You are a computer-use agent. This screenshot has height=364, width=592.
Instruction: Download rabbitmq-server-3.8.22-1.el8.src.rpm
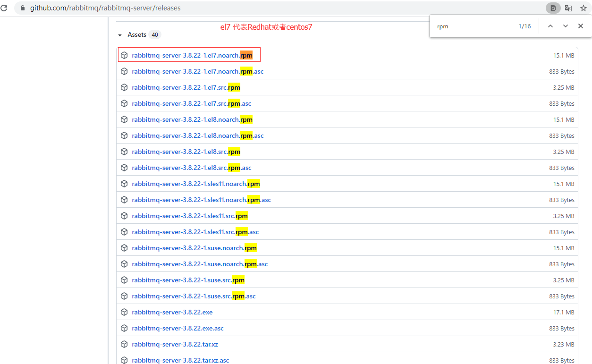186,152
